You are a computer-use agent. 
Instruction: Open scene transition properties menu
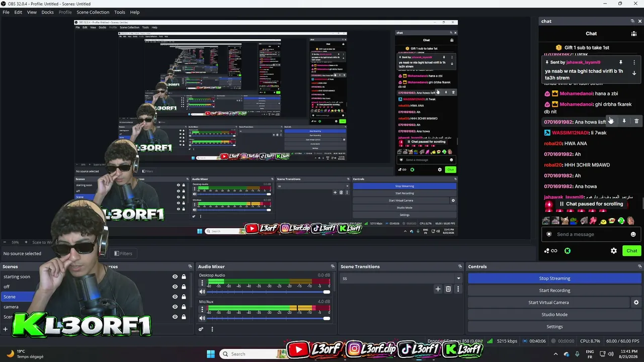458,289
